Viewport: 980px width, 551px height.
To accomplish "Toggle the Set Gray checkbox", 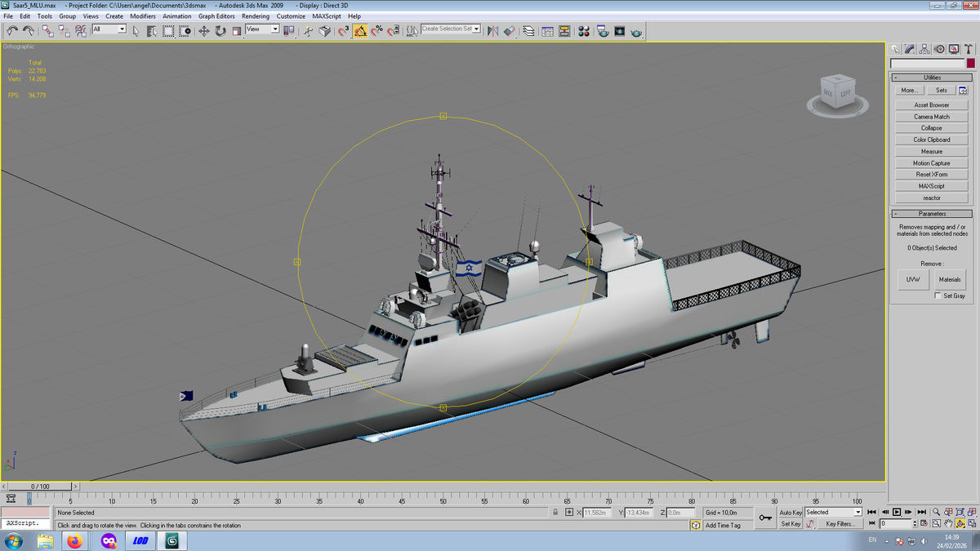I will pyautogui.click(x=938, y=295).
